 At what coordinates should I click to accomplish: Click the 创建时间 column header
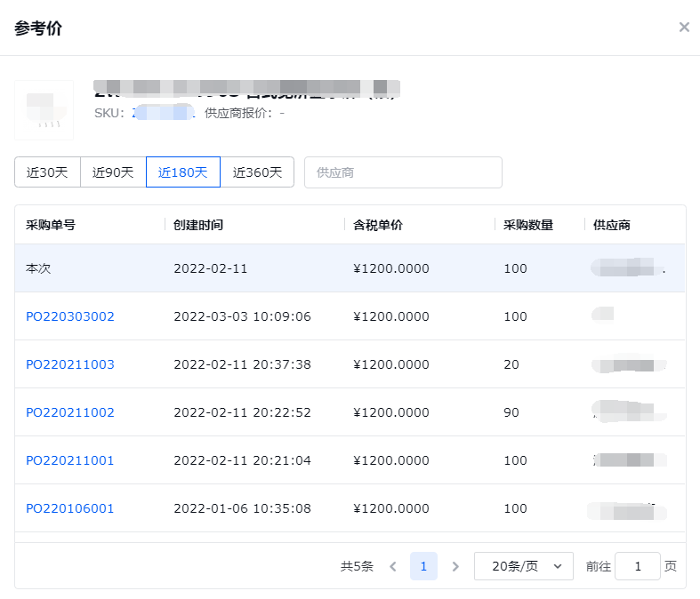point(198,225)
